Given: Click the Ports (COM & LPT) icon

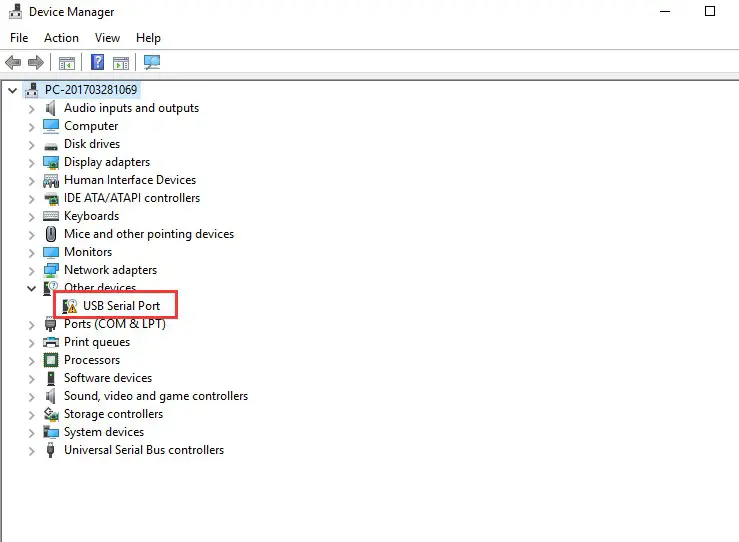Looking at the screenshot, I should click(50, 324).
